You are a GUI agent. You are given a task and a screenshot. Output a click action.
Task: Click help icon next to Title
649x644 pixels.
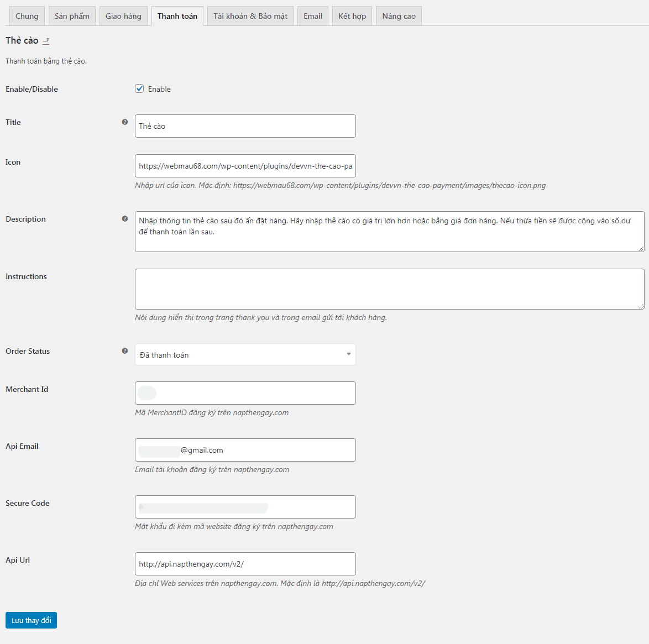click(124, 122)
